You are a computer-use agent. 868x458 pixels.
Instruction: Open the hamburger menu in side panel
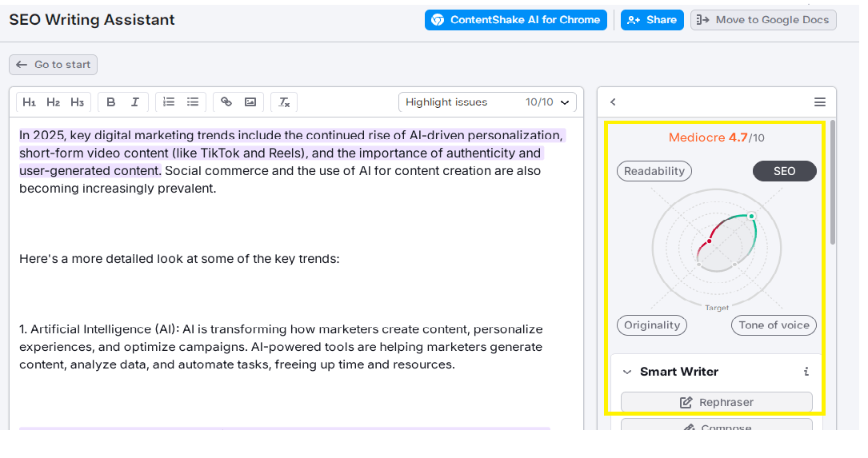pyautogui.click(x=820, y=102)
